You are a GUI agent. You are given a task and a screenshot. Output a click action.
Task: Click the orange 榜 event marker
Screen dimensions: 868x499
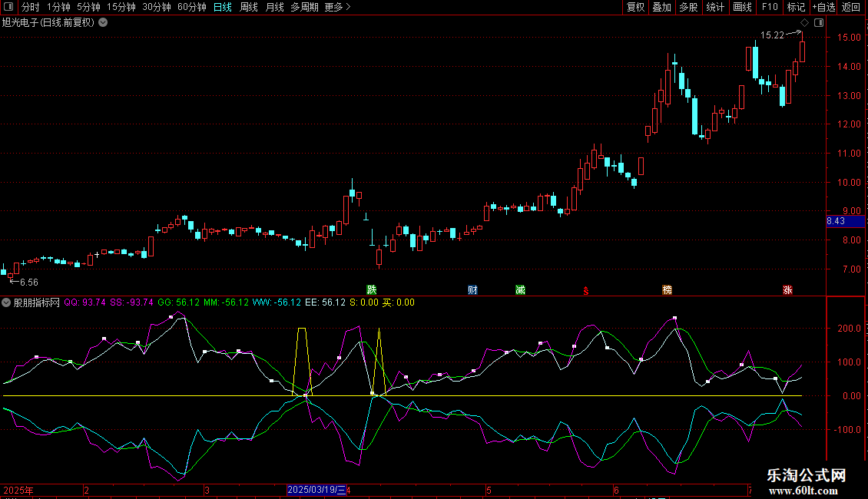[x=667, y=290]
